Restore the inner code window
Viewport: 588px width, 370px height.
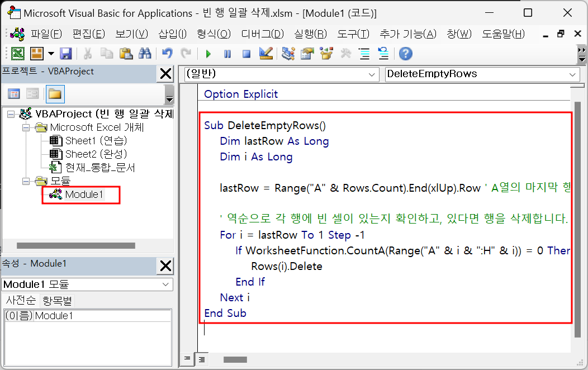[561, 34]
